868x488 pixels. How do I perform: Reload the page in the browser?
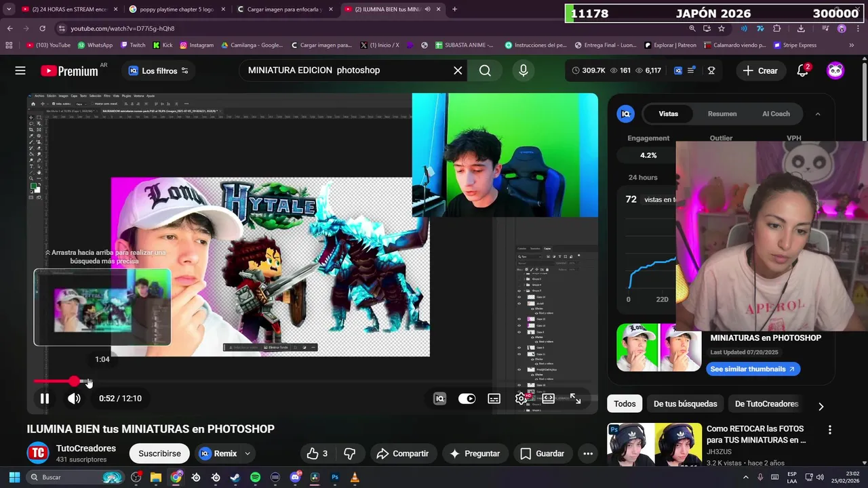pyautogui.click(x=42, y=28)
